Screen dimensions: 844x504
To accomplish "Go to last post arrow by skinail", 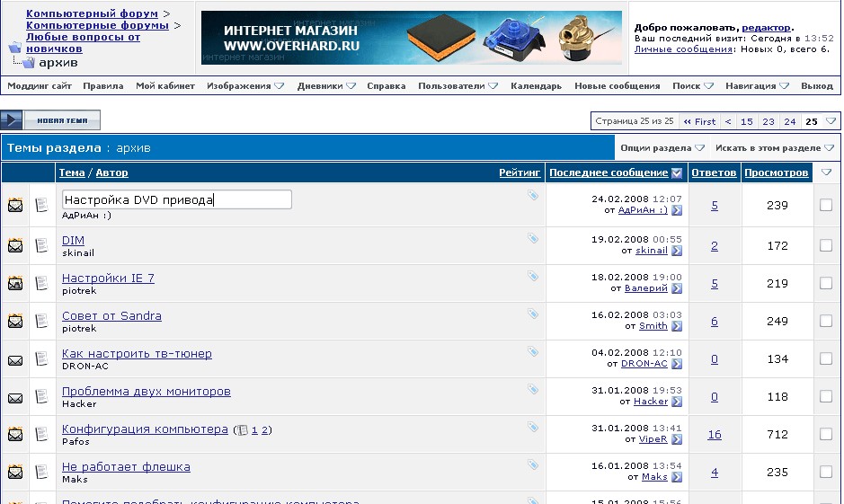I will coord(677,251).
